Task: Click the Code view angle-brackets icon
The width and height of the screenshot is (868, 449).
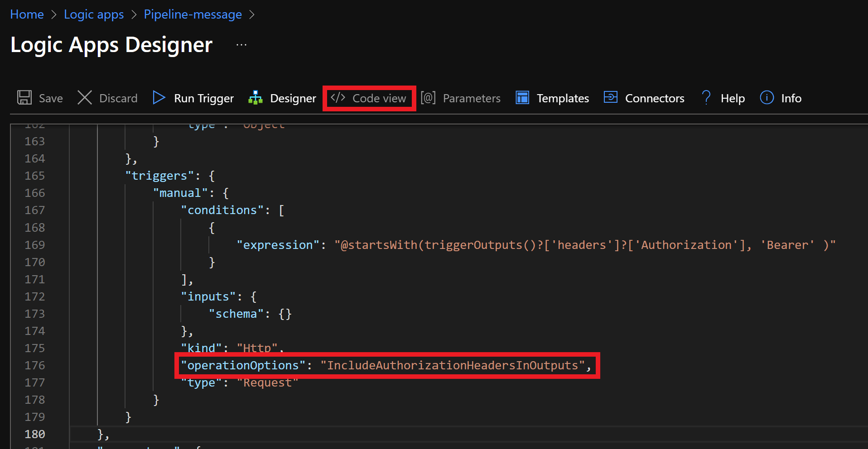Action: [x=338, y=98]
